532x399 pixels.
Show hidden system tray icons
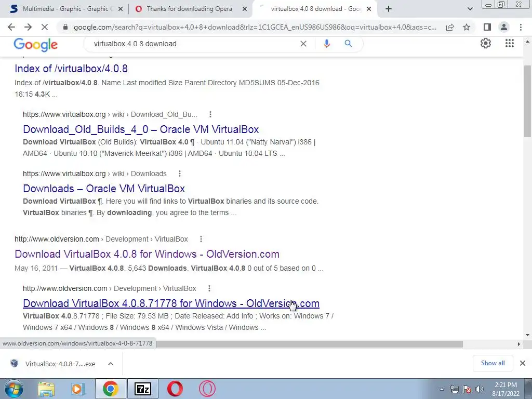click(x=442, y=389)
